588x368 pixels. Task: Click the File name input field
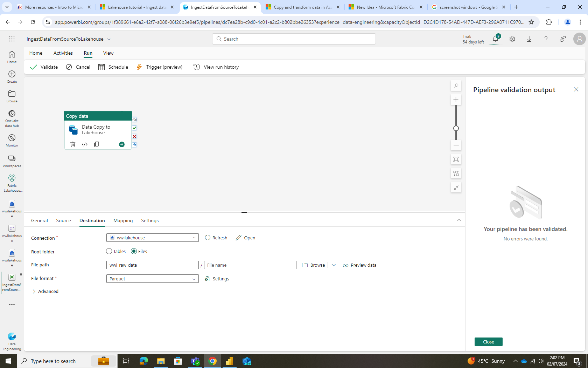[250, 265]
